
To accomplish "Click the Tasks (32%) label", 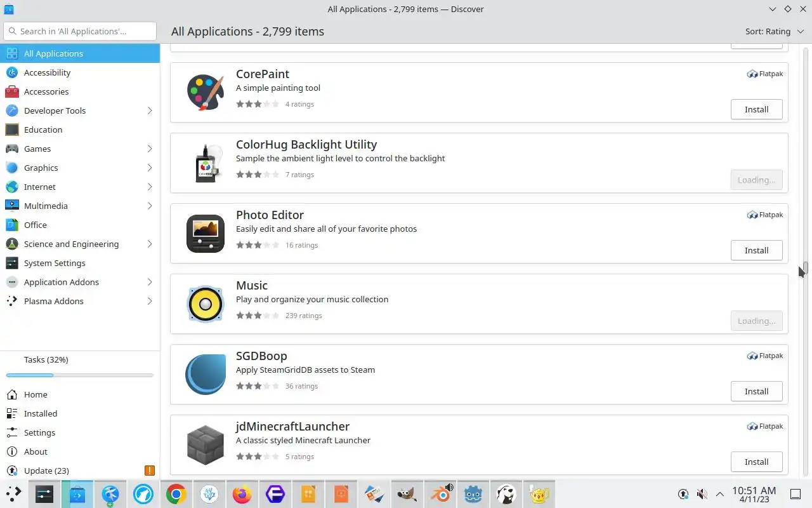I will [46, 359].
